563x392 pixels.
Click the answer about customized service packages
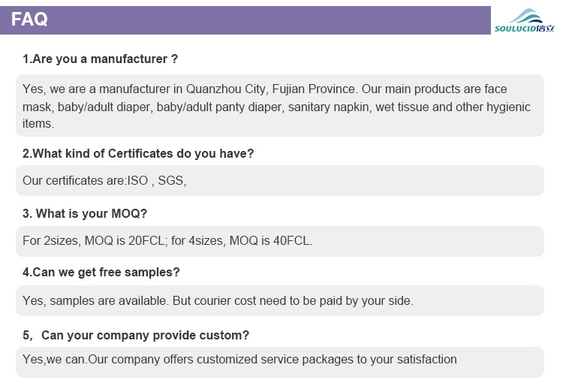pyautogui.click(x=280, y=362)
